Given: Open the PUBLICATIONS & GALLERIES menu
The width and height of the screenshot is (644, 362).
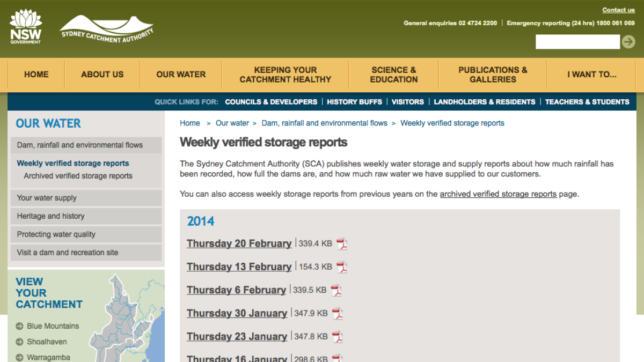Looking at the screenshot, I should 493,75.
